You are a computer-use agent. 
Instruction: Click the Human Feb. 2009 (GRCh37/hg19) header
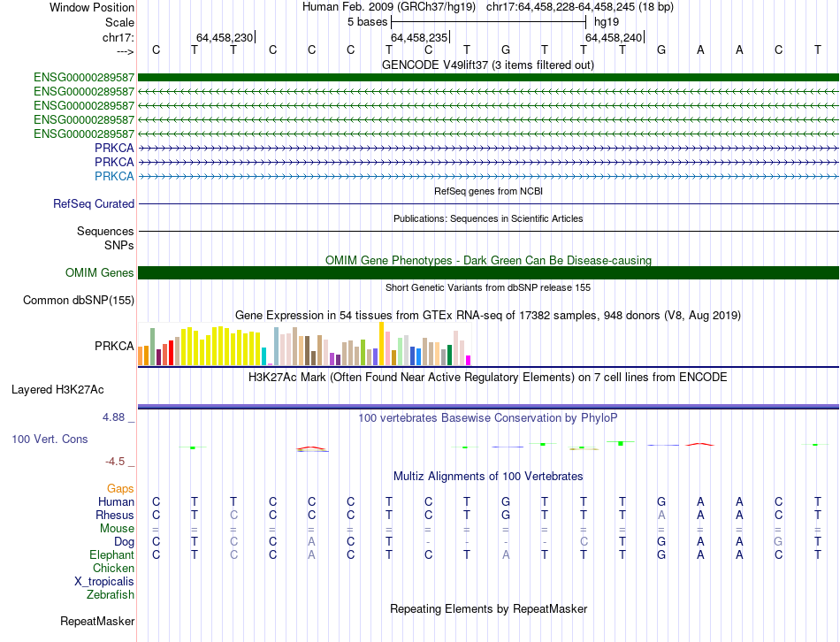pos(389,7)
